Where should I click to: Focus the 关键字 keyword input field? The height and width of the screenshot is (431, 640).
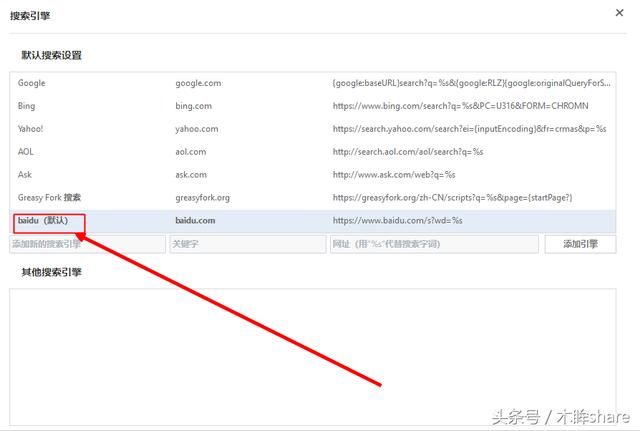coord(247,244)
